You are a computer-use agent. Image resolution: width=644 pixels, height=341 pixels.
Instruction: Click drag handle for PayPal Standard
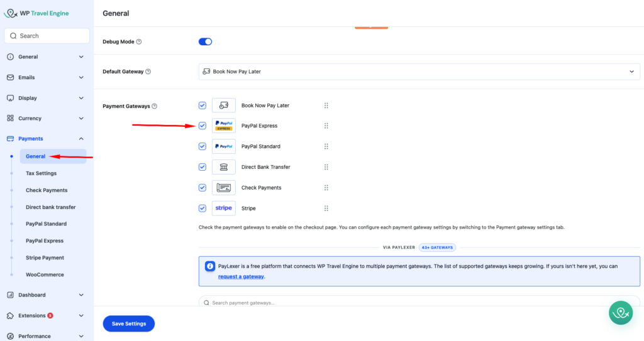326,146
